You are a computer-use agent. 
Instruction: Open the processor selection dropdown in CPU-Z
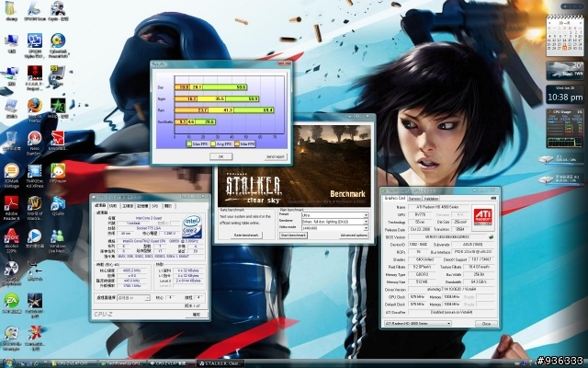pyautogui.click(x=133, y=298)
